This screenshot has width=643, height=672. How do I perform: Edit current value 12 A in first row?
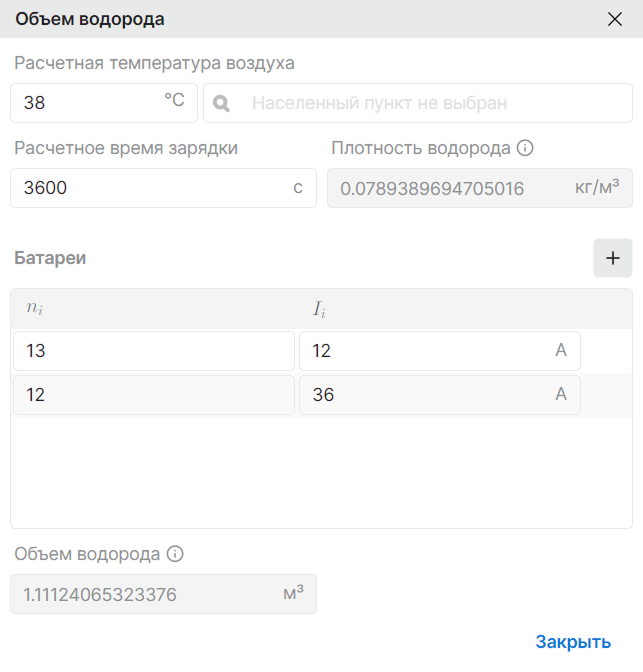click(440, 351)
